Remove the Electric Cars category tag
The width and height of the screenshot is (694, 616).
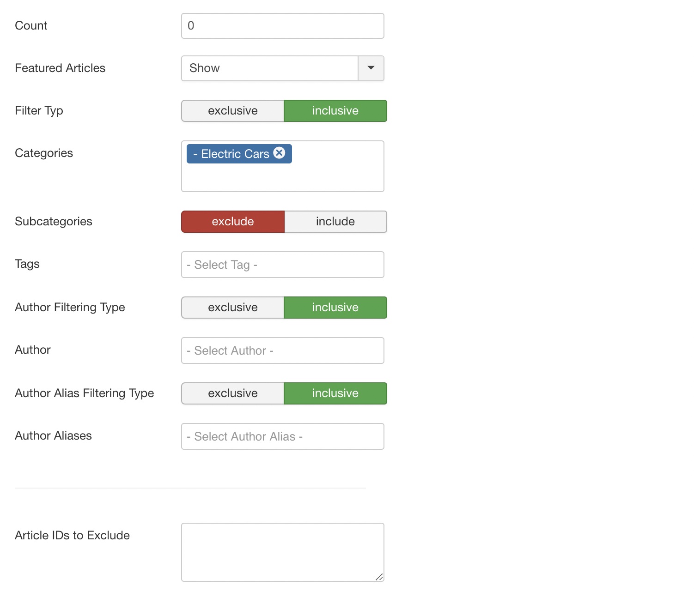click(x=279, y=153)
